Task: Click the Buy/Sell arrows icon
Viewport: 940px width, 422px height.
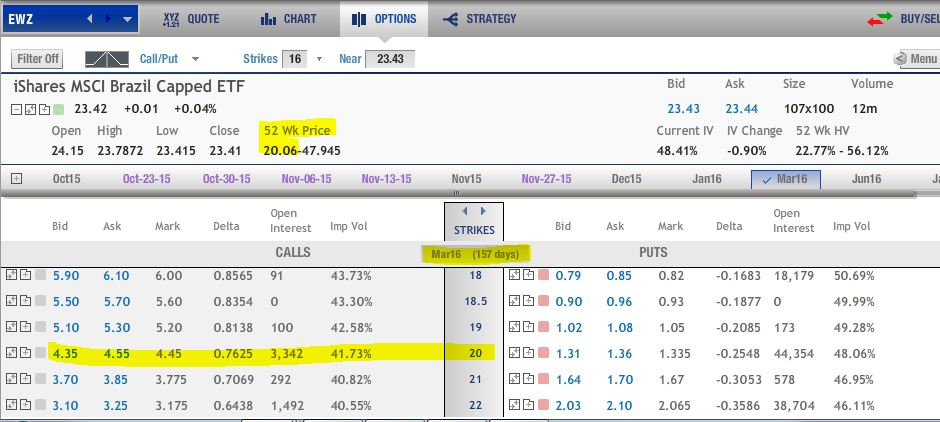Action: pyautogui.click(x=879, y=19)
